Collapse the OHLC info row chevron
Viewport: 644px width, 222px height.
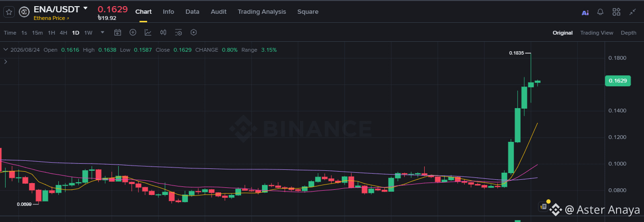click(5, 50)
